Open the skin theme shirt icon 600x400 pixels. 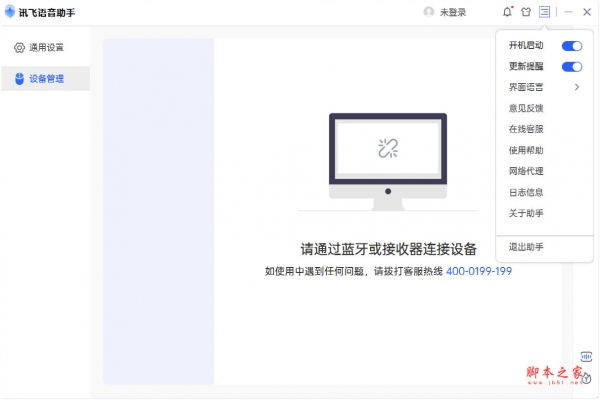[x=526, y=12]
